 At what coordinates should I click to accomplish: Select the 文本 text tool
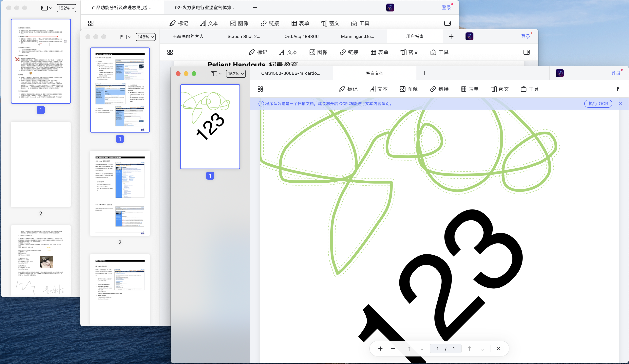click(379, 89)
